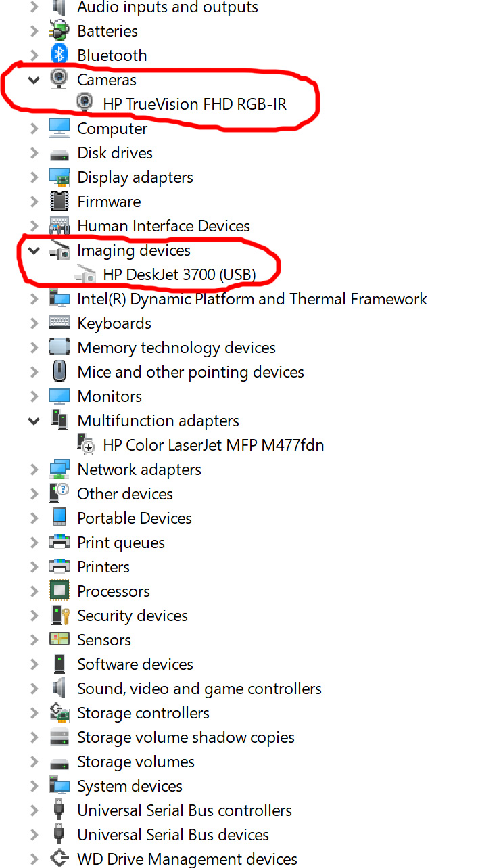Select the WD Drive Management devices entry
The image size is (478, 868).
click(x=187, y=859)
